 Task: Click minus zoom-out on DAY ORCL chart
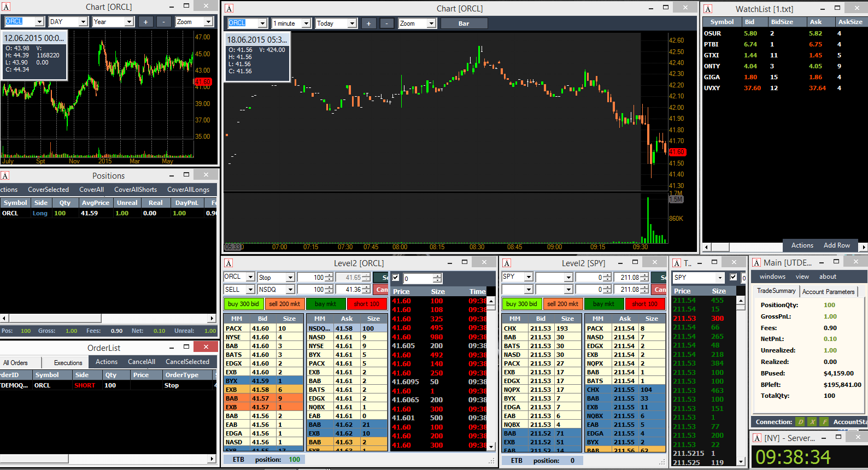(x=163, y=22)
